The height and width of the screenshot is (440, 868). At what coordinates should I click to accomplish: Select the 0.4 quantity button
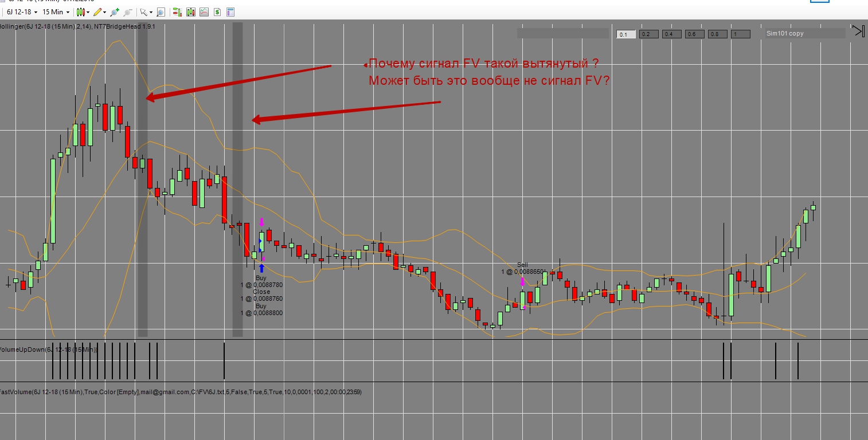tap(672, 34)
